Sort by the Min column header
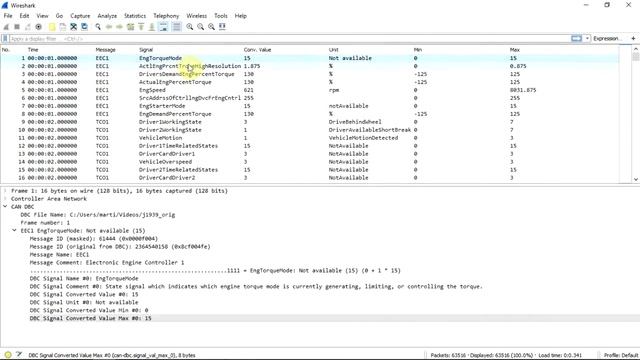640x360 pixels. tap(417, 50)
